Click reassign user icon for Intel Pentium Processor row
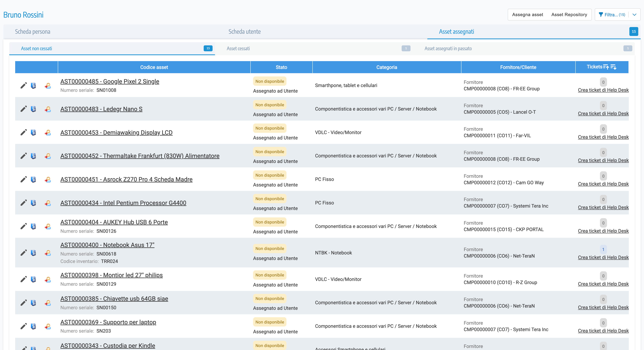This screenshot has width=644, height=350. [x=48, y=203]
